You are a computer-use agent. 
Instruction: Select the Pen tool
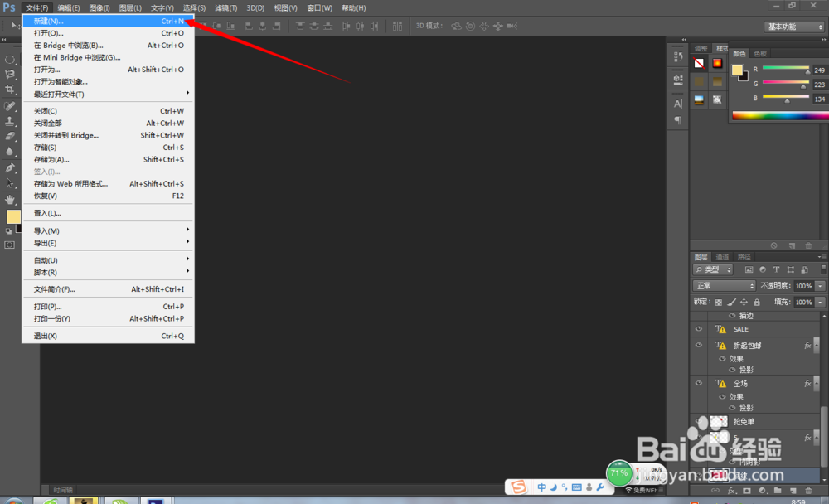pos(9,168)
